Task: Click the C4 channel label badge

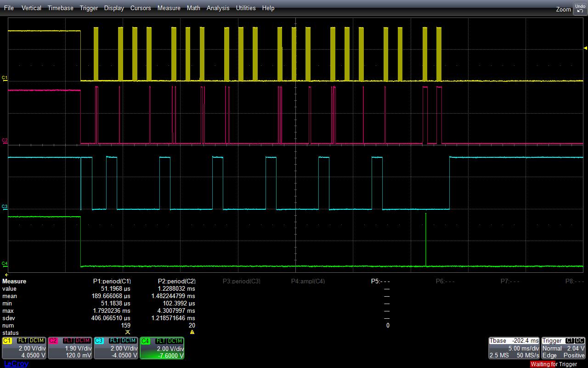Action: (x=146, y=340)
